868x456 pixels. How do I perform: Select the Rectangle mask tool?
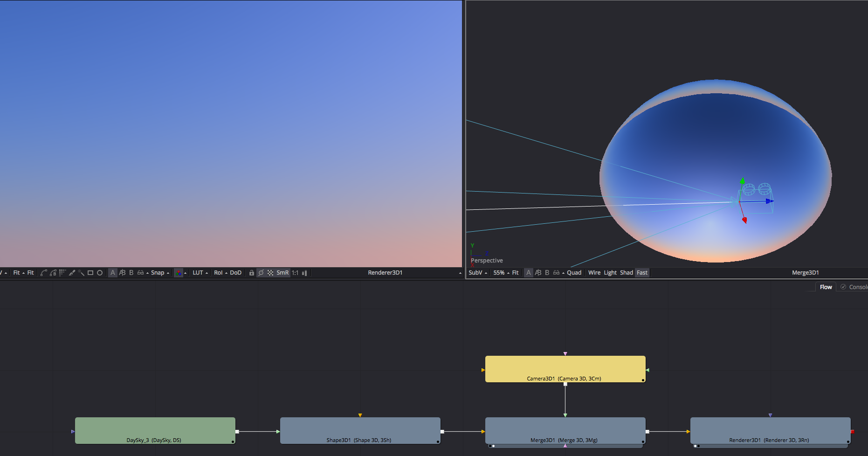click(90, 273)
